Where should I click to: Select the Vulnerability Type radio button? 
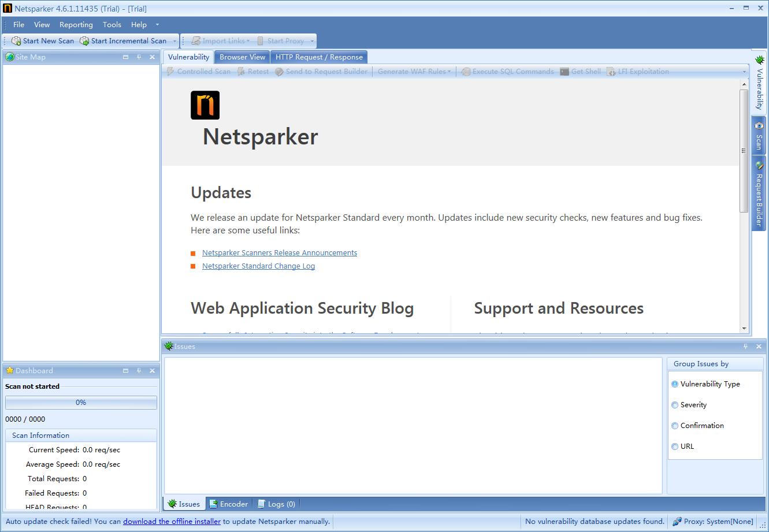click(675, 384)
